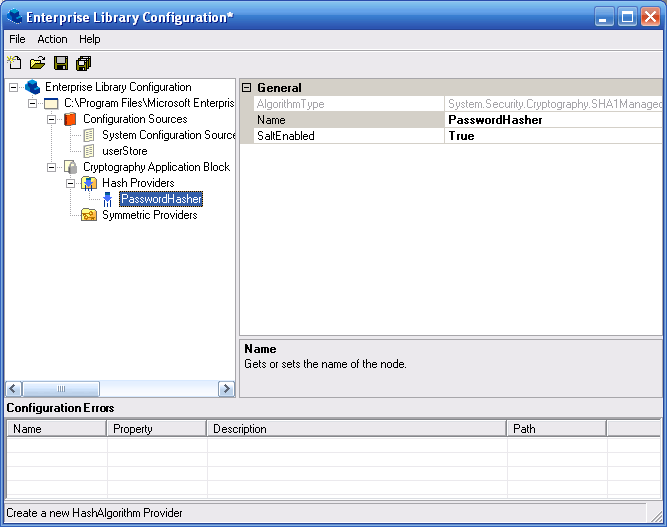Screen dimensions: 667x527
Task: Click the Configuration Sources book icon
Action: click(x=70, y=119)
